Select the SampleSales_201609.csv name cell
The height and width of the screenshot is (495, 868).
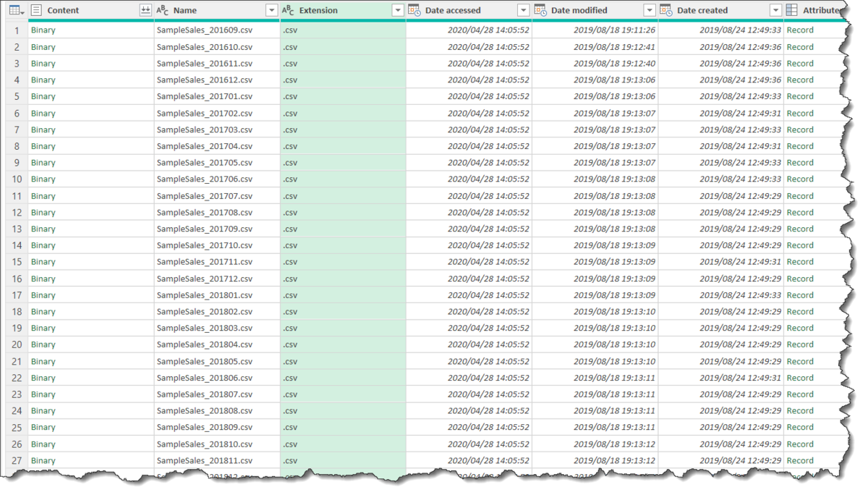click(x=217, y=30)
